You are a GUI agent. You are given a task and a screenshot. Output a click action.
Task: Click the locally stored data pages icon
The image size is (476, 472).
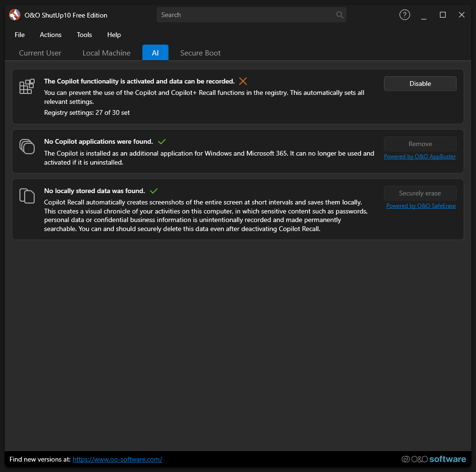pos(27,196)
